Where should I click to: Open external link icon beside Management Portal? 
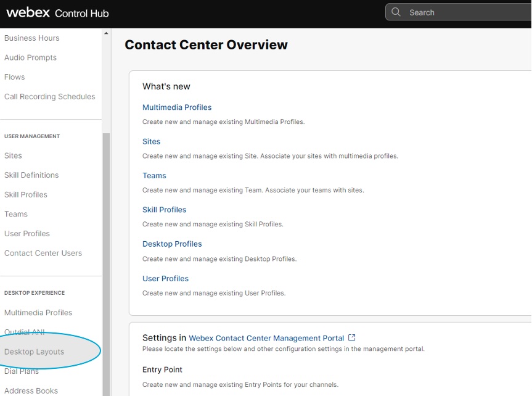(x=352, y=337)
